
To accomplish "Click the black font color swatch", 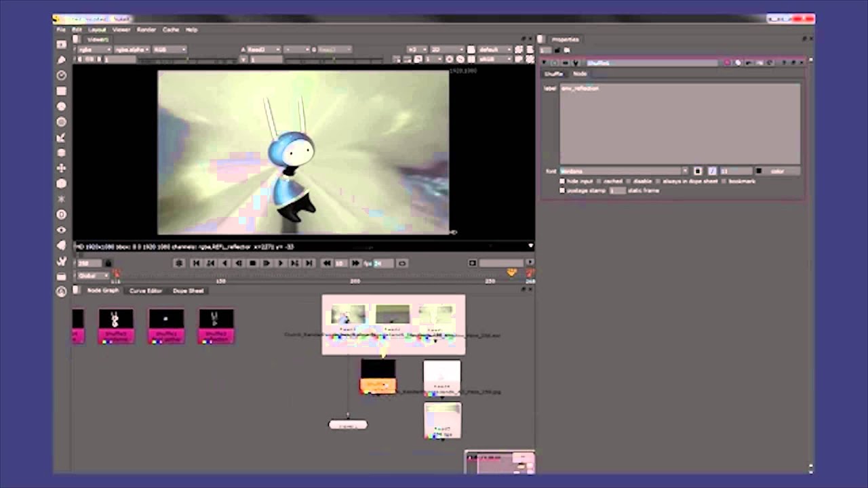I will click(759, 171).
